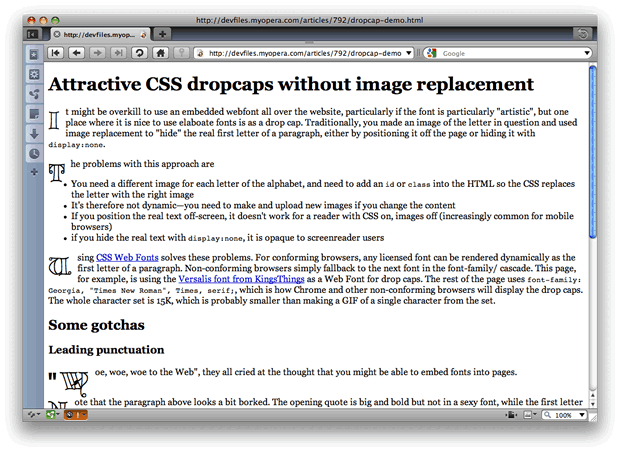Click the scrollbar down arrow
Image resolution: width=620 pixels, height=453 pixels.
coord(592,404)
